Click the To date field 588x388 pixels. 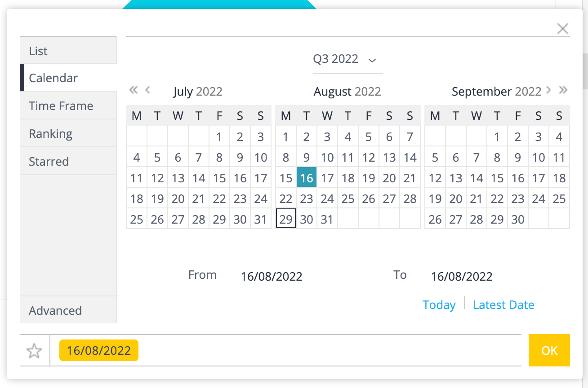point(462,276)
